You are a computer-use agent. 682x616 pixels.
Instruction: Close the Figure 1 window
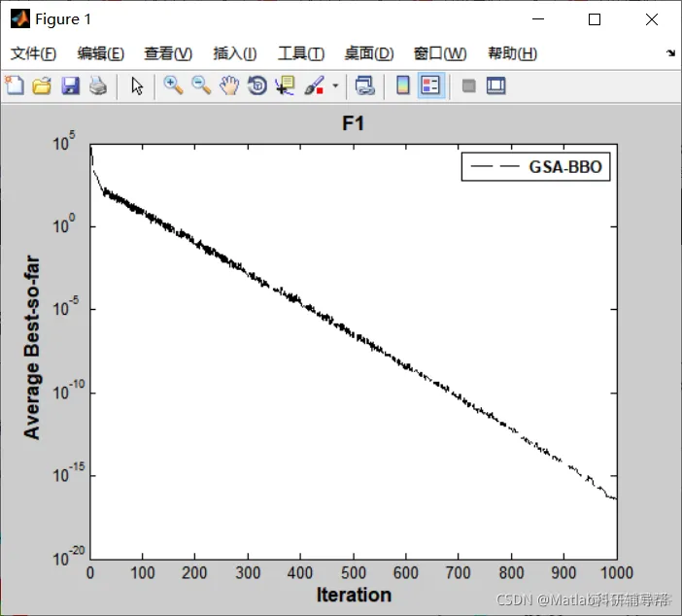(x=652, y=19)
